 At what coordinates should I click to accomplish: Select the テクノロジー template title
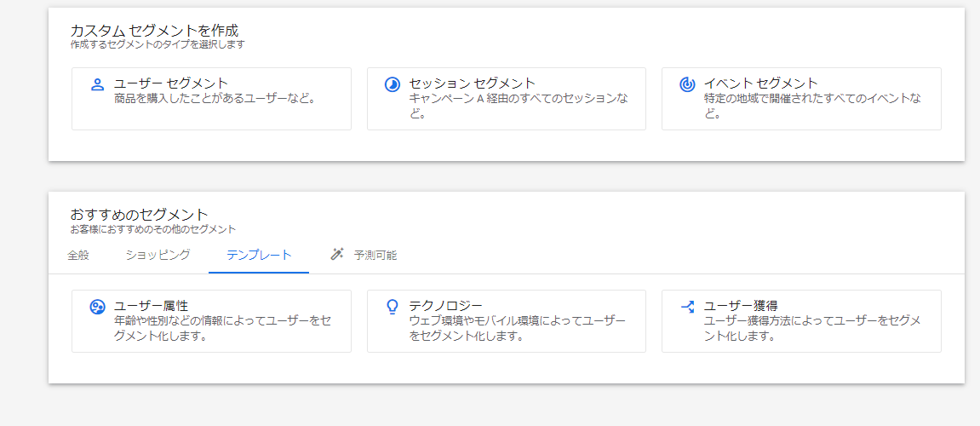(x=445, y=305)
